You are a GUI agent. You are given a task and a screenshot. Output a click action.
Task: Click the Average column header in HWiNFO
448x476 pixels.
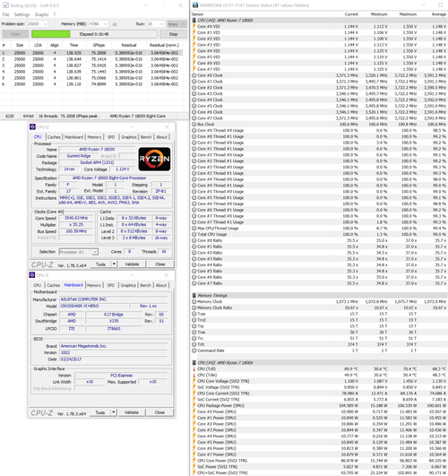(438, 14)
